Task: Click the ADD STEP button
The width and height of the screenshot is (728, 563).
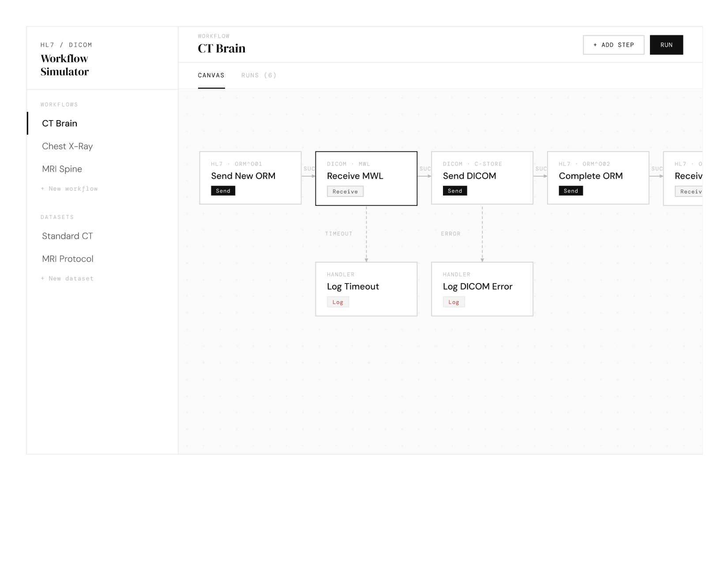Action: pos(613,45)
